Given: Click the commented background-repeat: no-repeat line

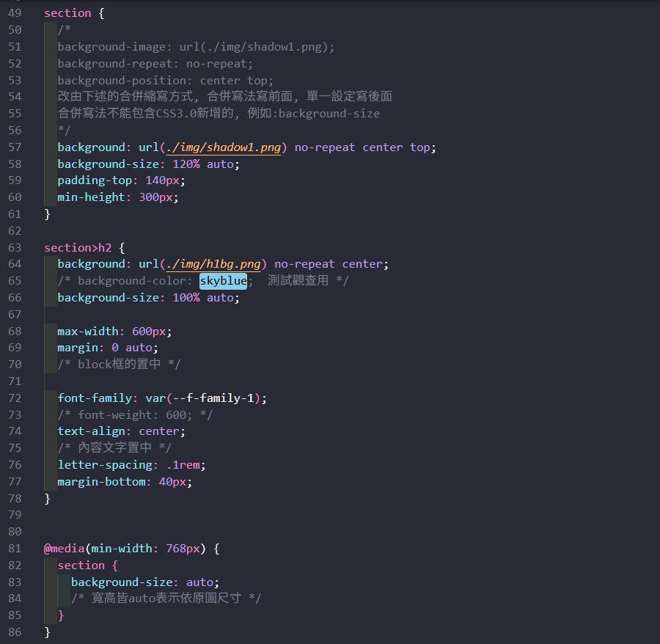Looking at the screenshot, I should click(x=144, y=64).
